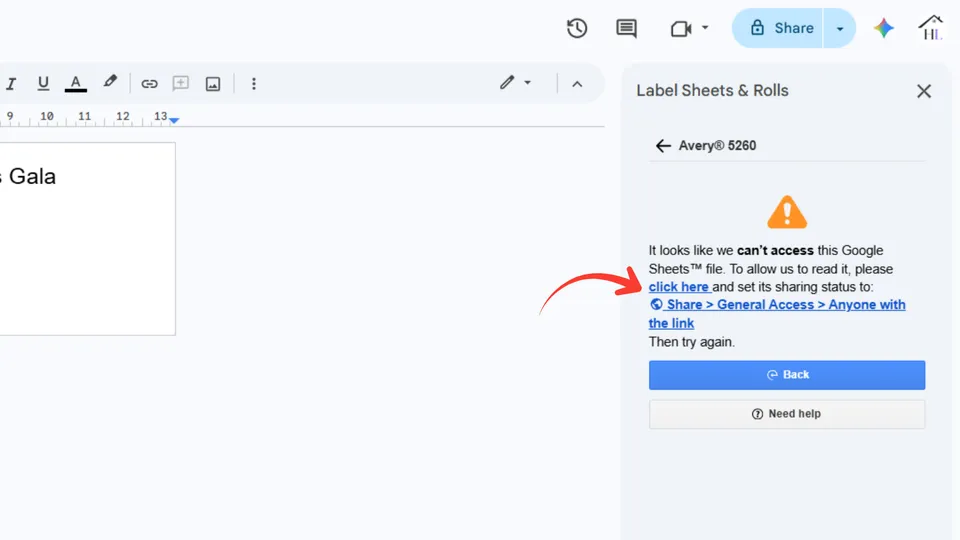Open the comments panel icon
Viewport: 960px width, 540px height.
coord(626,28)
